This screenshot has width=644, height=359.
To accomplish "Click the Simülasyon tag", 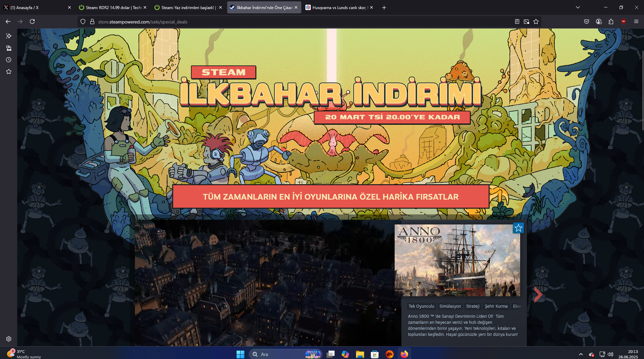I will 450,306.
